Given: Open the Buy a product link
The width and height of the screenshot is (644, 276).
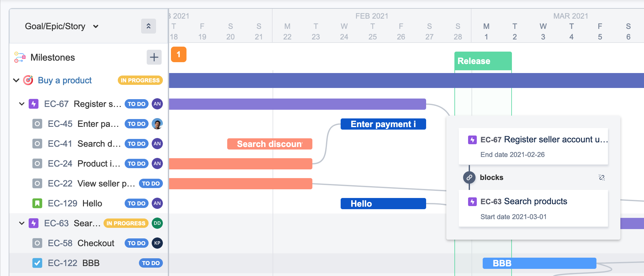Looking at the screenshot, I should click(65, 80).
